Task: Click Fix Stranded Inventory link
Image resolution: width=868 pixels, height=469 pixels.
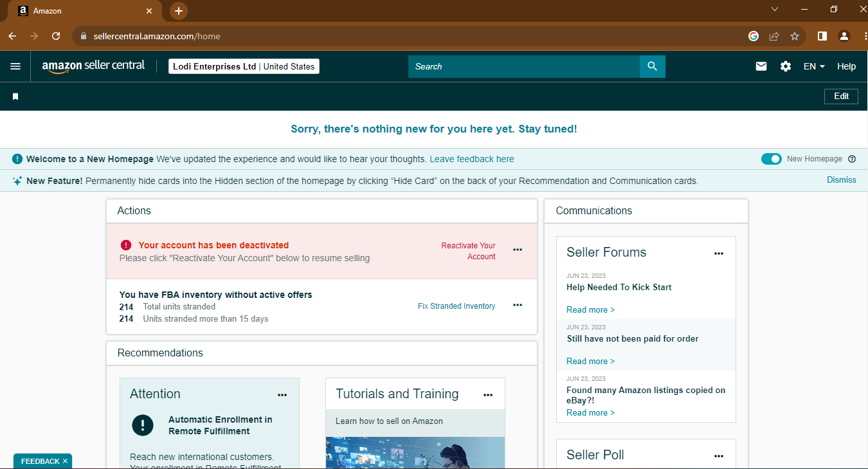Action: [x=457, y=306]
